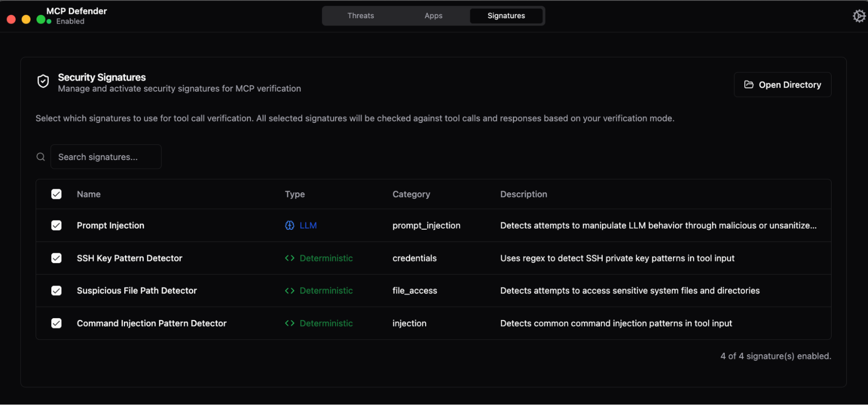868x405 pixels.
Task: Click the Name column header
Action: click(x=88, y=194)
